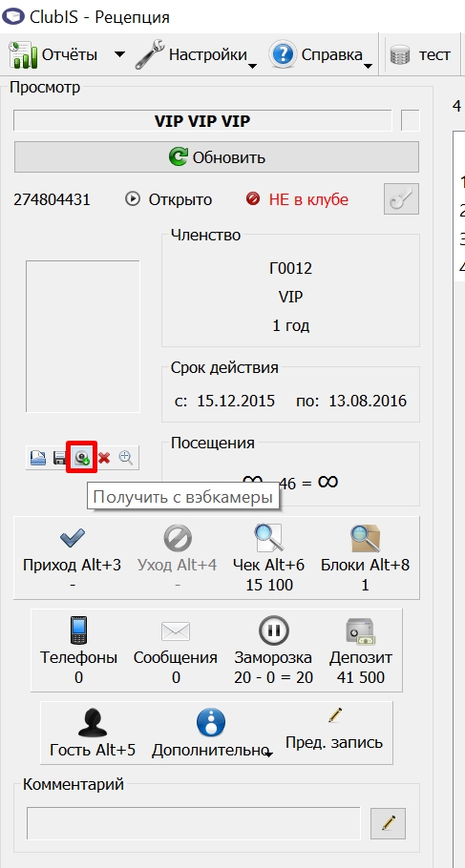Add a guest with Гость Alt+5

point(93,733)
